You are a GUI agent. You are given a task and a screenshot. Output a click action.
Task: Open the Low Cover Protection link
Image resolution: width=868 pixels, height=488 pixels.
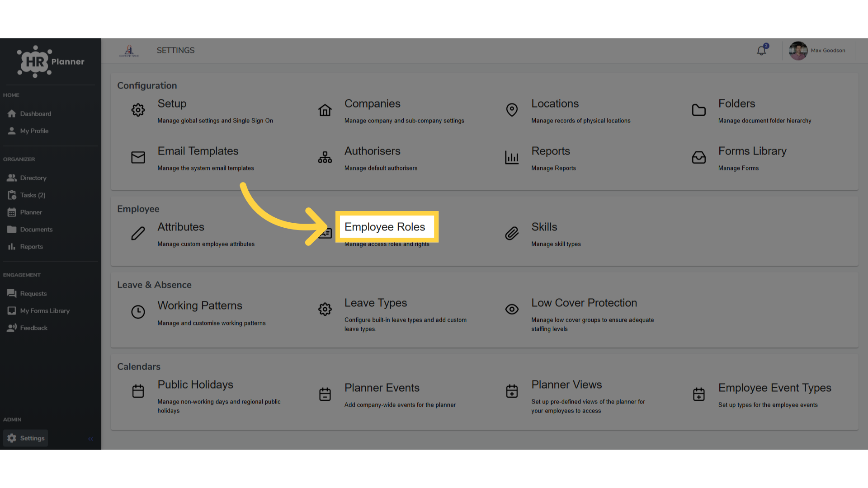tap(584, 303)
